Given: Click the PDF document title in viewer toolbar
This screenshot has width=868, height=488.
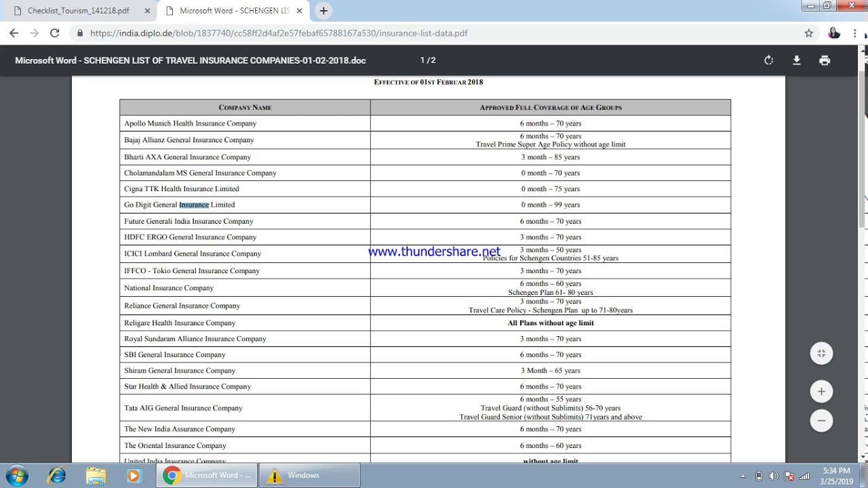Looking at the screenshot, I should (x=191, y=60).
